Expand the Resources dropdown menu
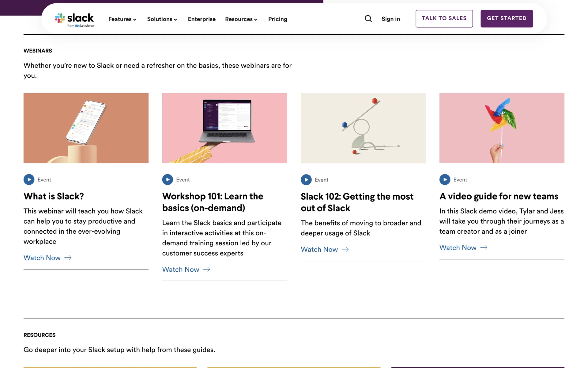The image size is (588, 368). [x=241, y=19]
